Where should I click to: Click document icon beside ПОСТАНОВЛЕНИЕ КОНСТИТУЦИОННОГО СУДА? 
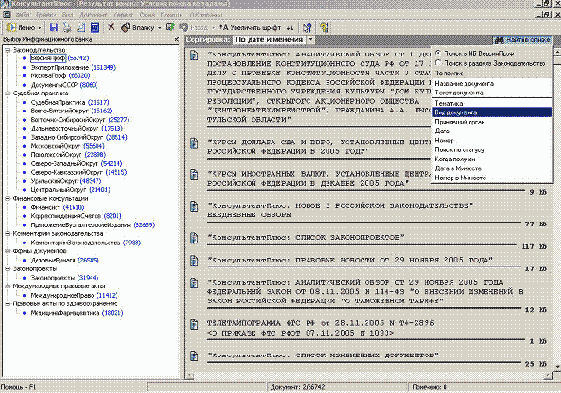coord(194,55)
